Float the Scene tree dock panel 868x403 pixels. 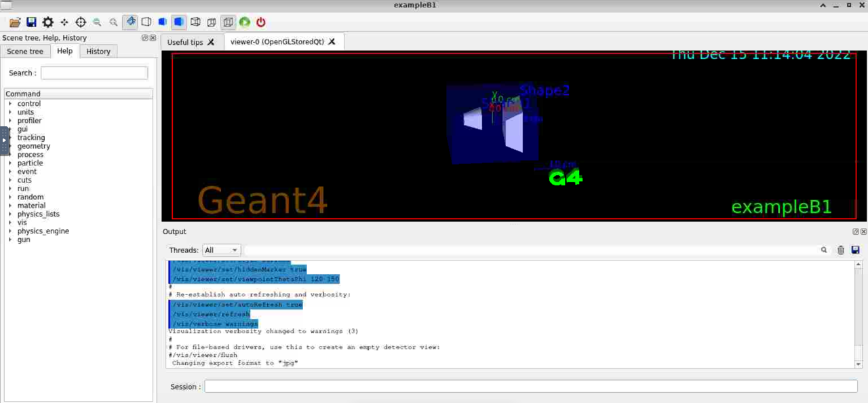tap(144, 38)
